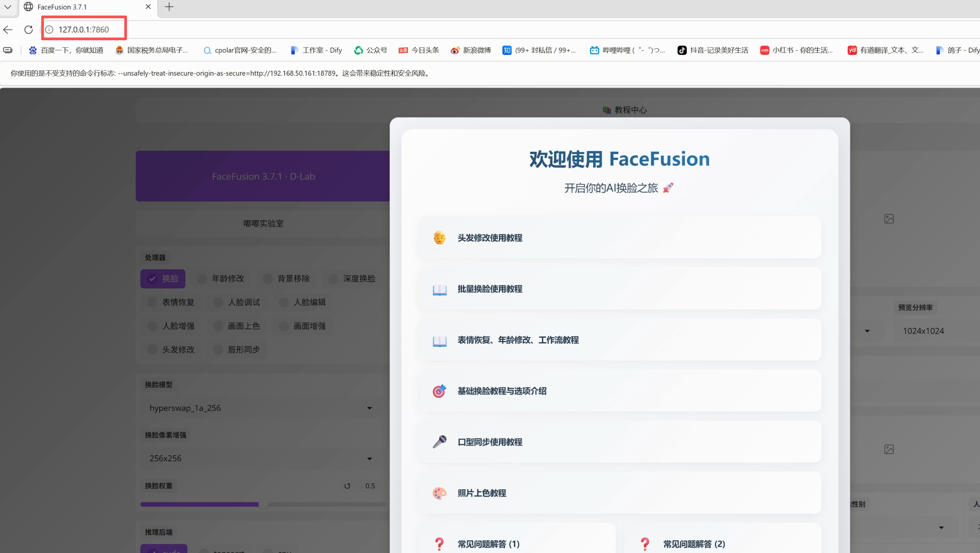980x553 pixels.
Task: Click the lower image placeholder icon
Action: pos(889,449)
